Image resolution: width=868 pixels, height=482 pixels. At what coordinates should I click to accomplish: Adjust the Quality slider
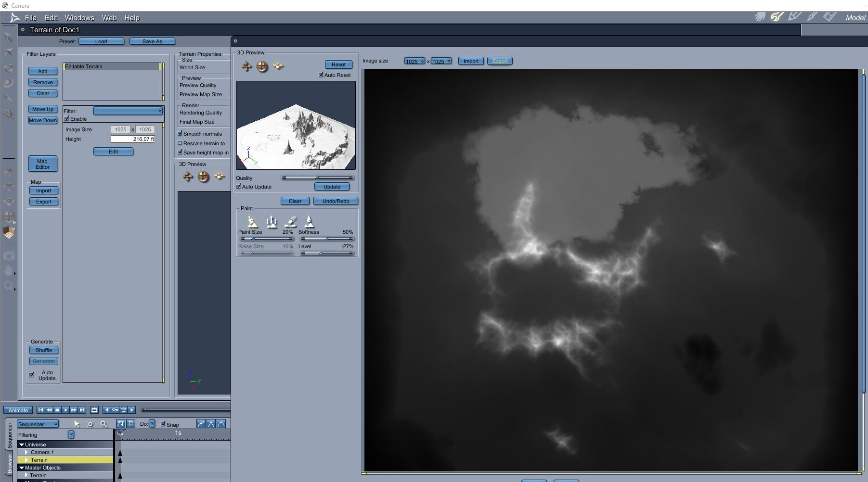318,178
